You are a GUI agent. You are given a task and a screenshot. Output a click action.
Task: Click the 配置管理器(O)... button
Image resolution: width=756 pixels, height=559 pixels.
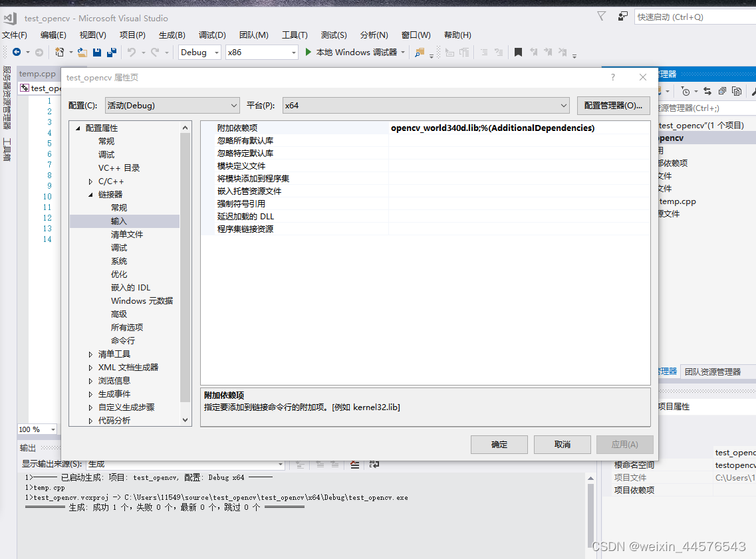pyautogui.click(x=613, y=106)
